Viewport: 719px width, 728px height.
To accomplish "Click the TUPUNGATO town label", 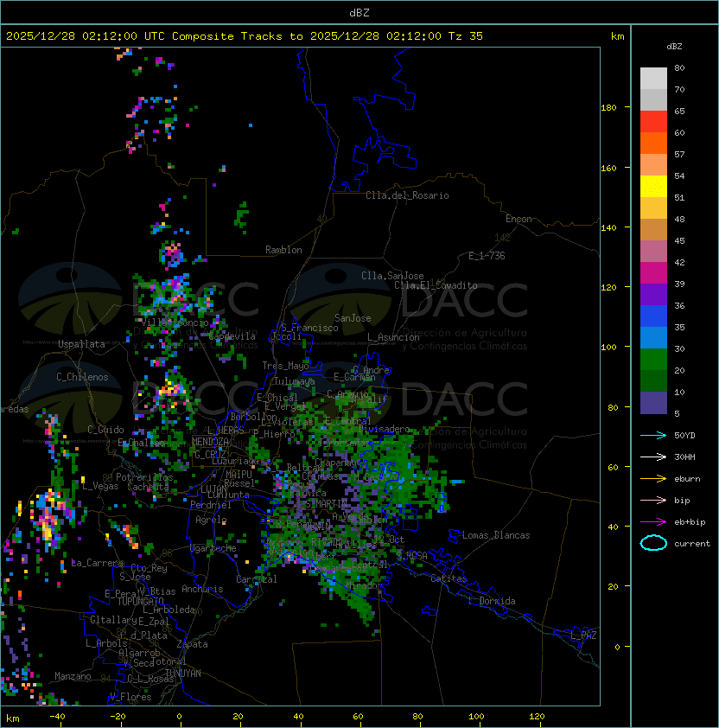I will pos(141,601).
